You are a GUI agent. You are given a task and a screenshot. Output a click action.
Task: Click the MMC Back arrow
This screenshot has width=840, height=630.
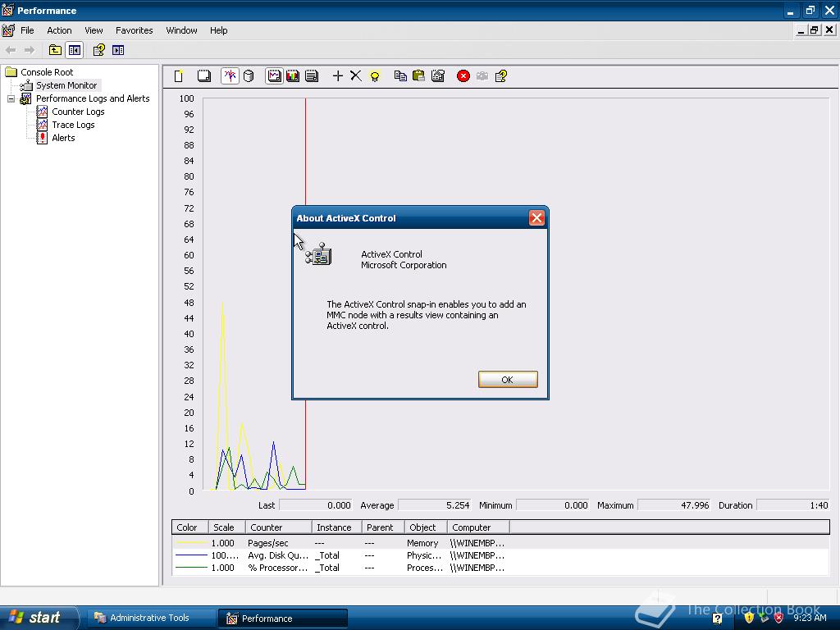(11, 50)
